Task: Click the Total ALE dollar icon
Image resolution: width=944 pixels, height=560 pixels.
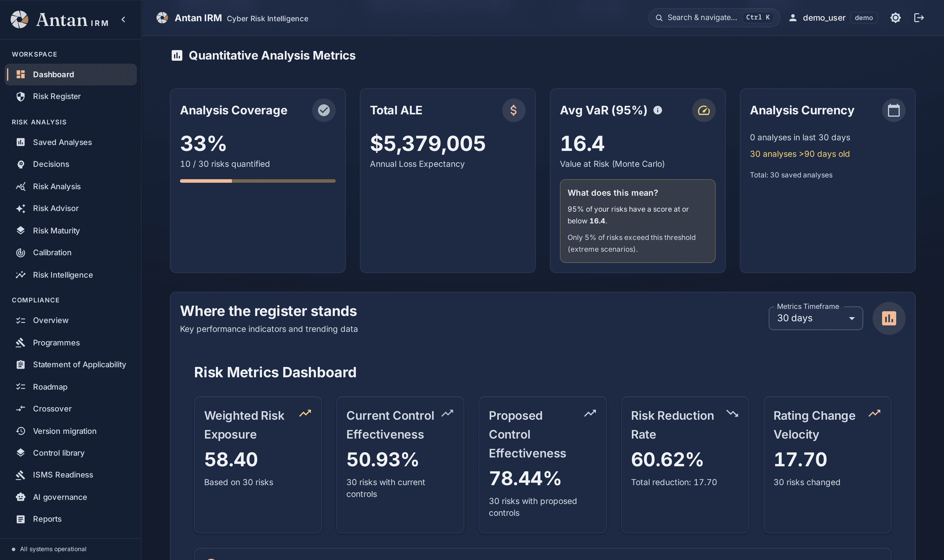Action: pos(514,110)
